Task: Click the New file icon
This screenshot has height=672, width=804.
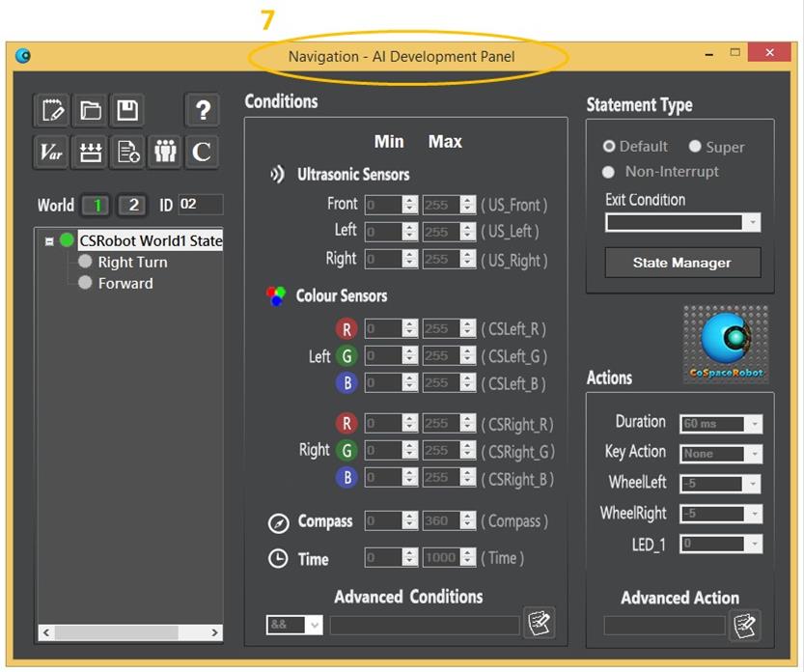Action: coord(52,111)
